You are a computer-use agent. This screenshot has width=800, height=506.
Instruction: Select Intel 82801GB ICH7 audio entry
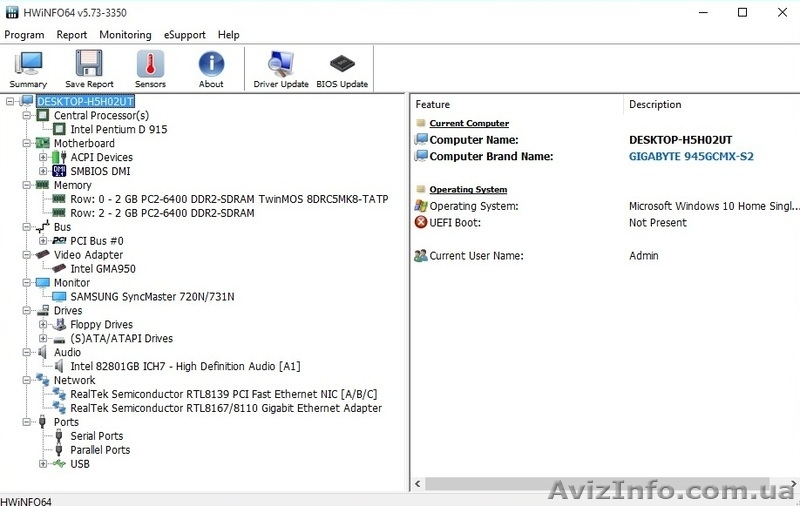point(185,366)
